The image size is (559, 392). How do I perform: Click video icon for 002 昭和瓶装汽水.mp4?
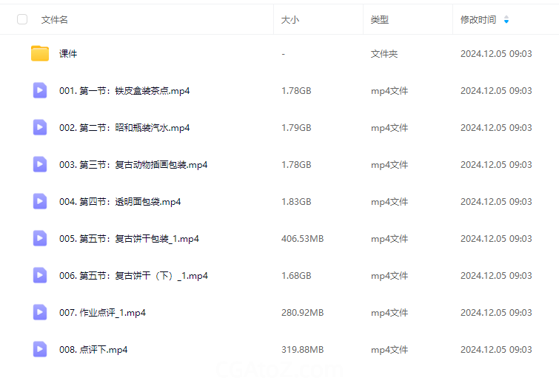[x=40, y=127]
